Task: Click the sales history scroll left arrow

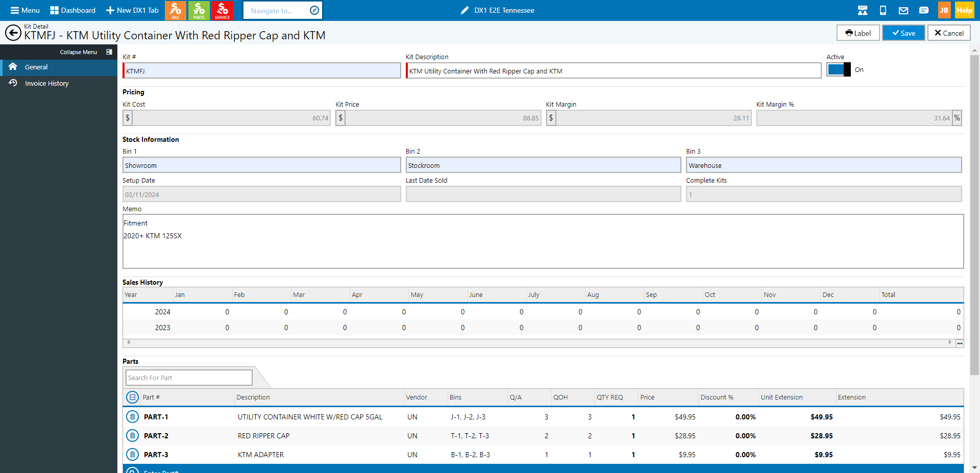Action: coord(129,342)
